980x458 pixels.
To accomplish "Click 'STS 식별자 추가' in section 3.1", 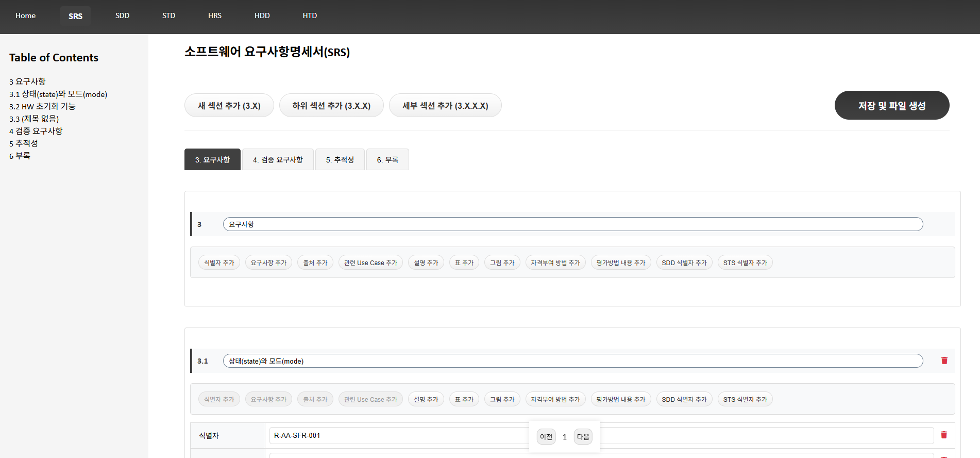I will (745, 399).
